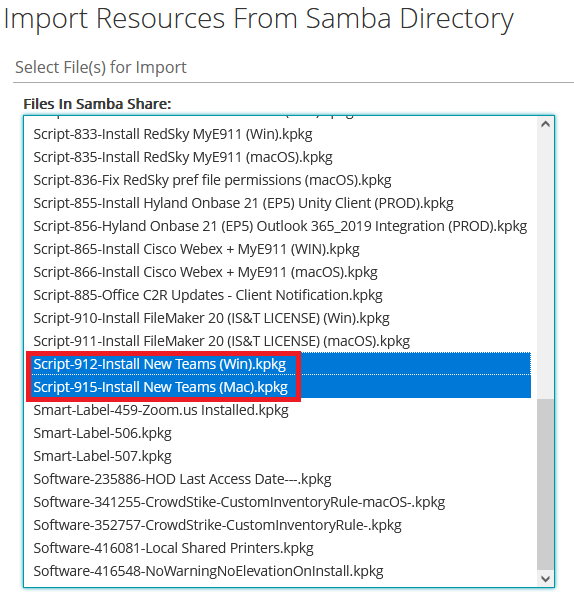Select Software-341255 CrowdStike macOS inventory rule
Viewport: 574px width, 607px height.
click(282, 502)
